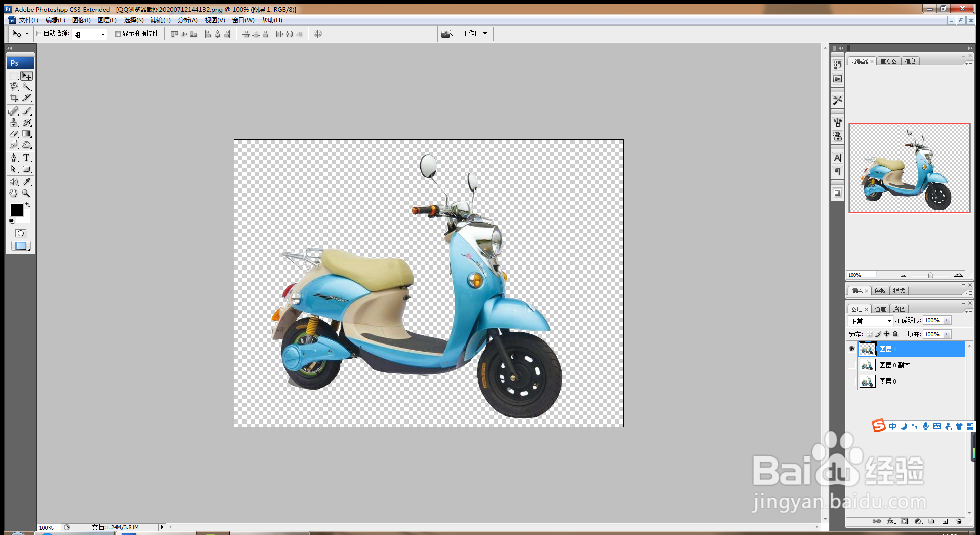Screen dimensions: 980x535
Task: Select the Zoom tool
Action: point(27,193)
